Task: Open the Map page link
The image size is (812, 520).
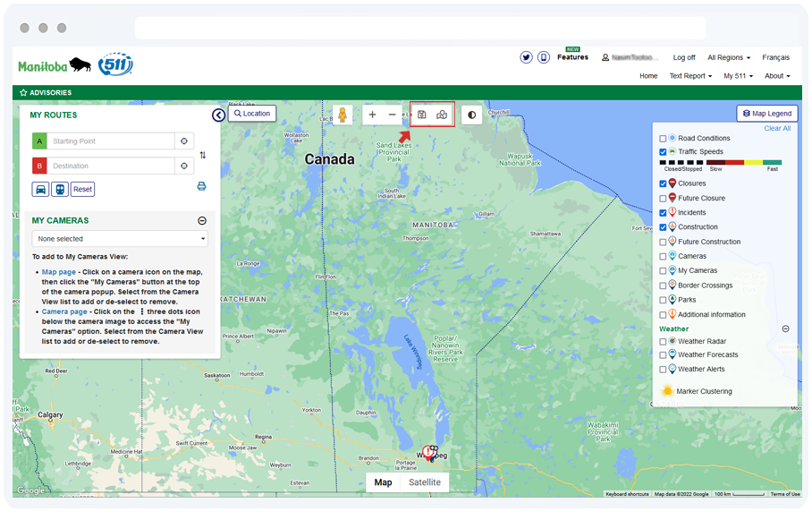Action: [58, 272]
